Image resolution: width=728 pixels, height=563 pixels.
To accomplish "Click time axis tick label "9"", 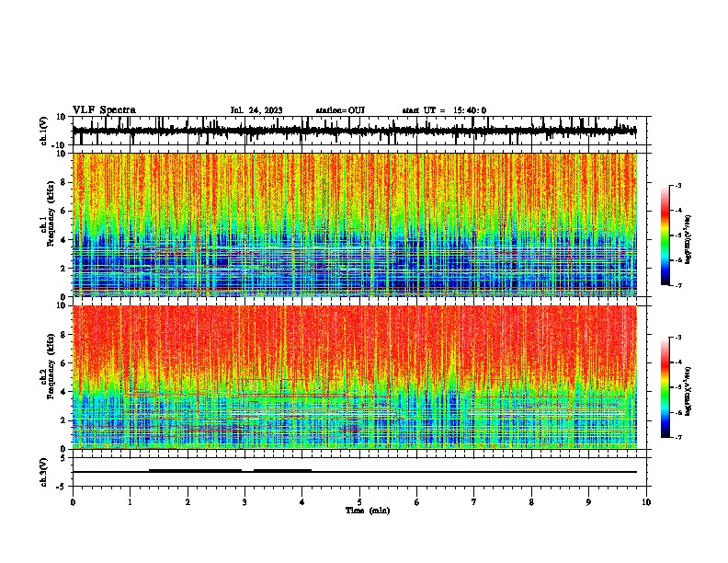I will (x=588, y=502).
